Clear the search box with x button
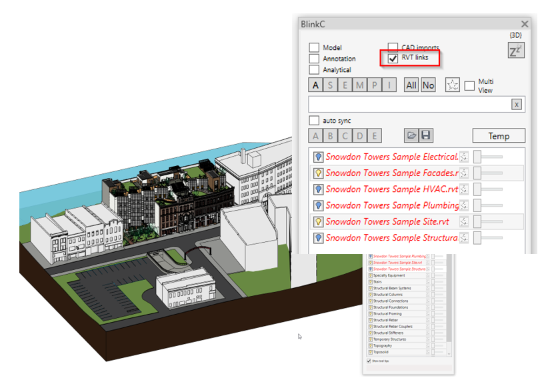The width and height of the screenshot is (560, 392). point(517,105)
